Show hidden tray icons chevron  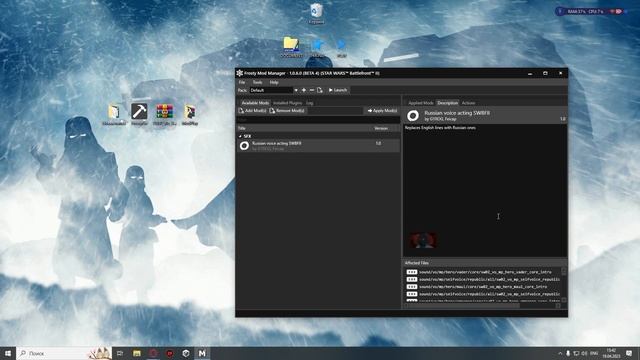560,353
